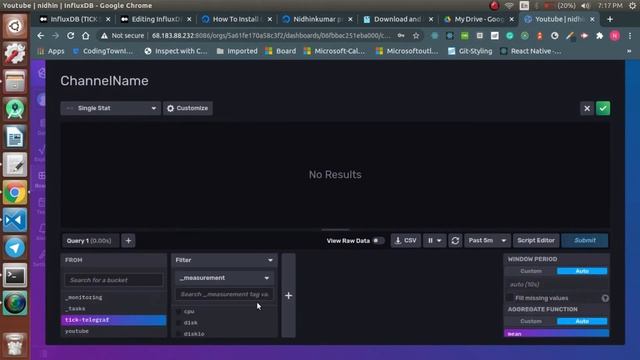
Task: Select the youtube bucket
Action: [113, 331]
